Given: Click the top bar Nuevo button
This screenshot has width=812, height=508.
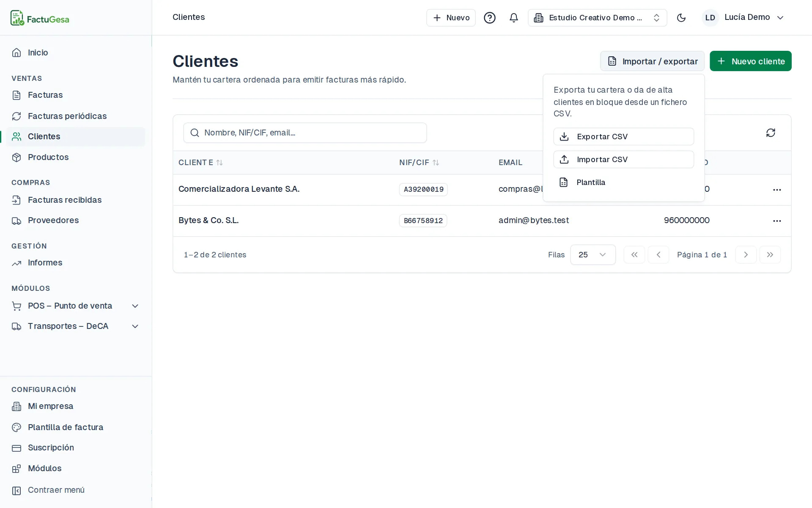Looking at the screenshot, I should point(451,18).
